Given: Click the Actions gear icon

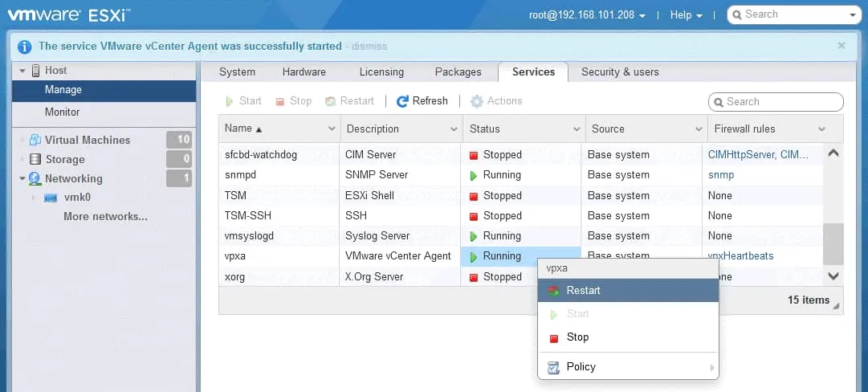Looking at the screenshot, I should pyautogui.click(x=477, y=101).
